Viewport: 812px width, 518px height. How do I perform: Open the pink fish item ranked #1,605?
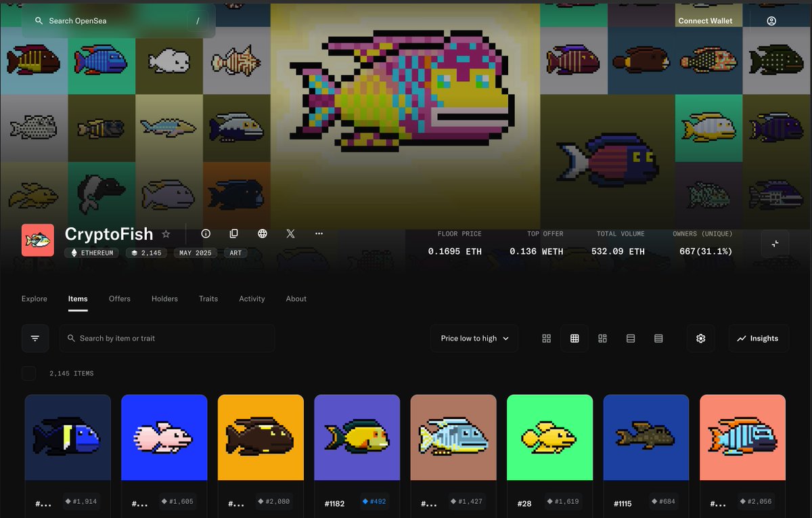click(x=164, y=437)
